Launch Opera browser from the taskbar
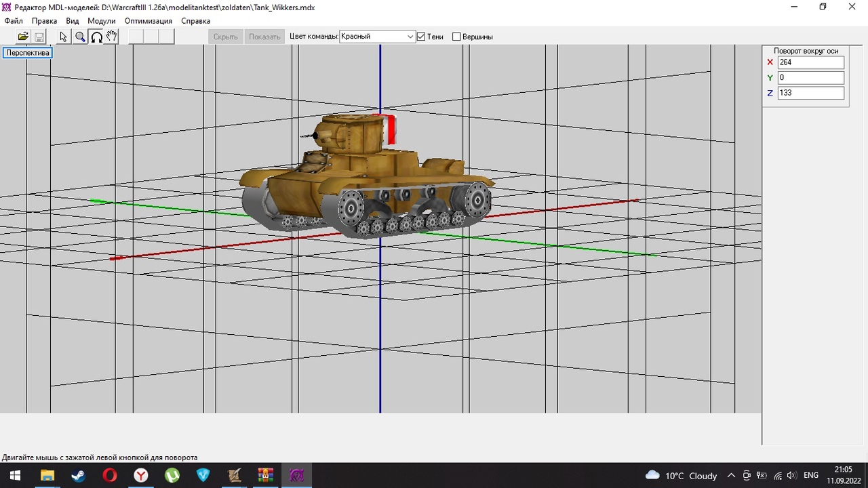 click(x=109, y=475)
